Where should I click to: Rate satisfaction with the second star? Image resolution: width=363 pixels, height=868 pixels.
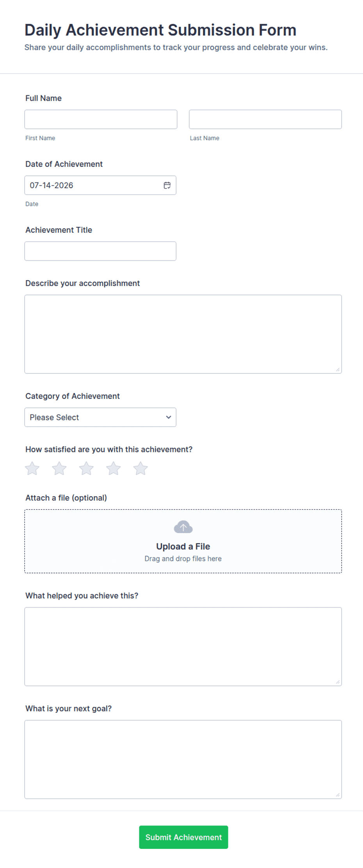pyautogui.click(x=59, y=468)
